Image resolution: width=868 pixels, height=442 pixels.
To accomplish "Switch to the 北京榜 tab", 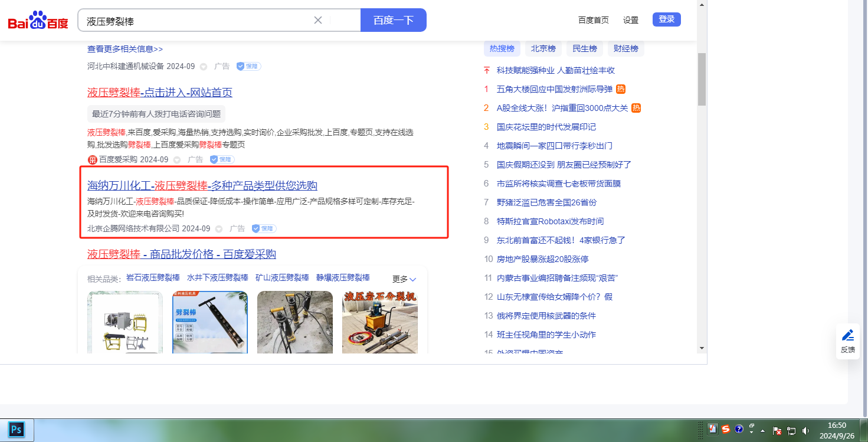I will coord(543,48).
